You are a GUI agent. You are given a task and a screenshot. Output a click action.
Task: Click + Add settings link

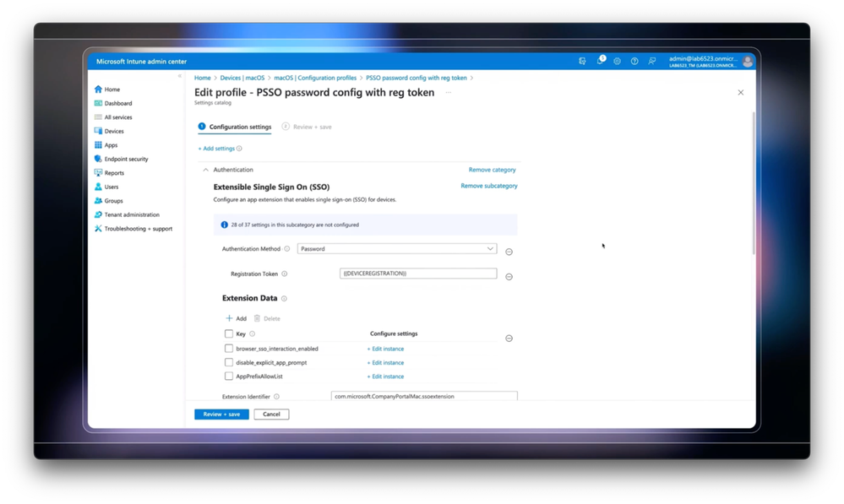click(216, 149)
